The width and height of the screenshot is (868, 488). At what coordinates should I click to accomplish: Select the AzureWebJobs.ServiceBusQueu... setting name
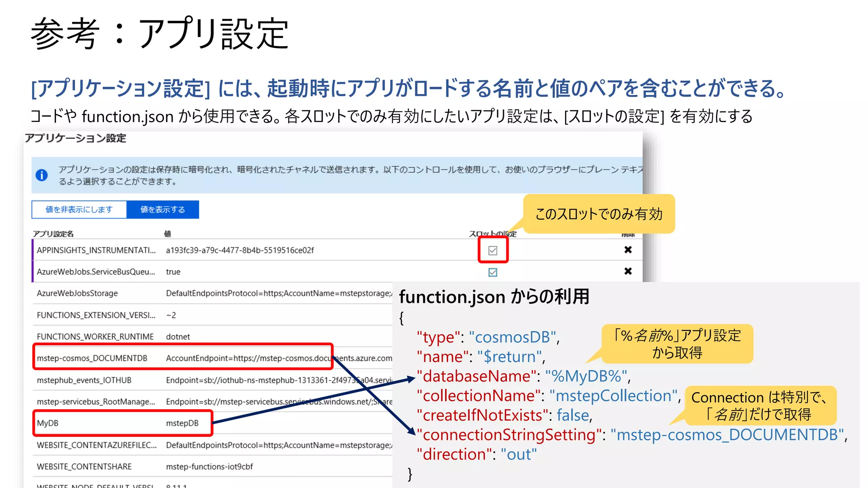[96, 272]
